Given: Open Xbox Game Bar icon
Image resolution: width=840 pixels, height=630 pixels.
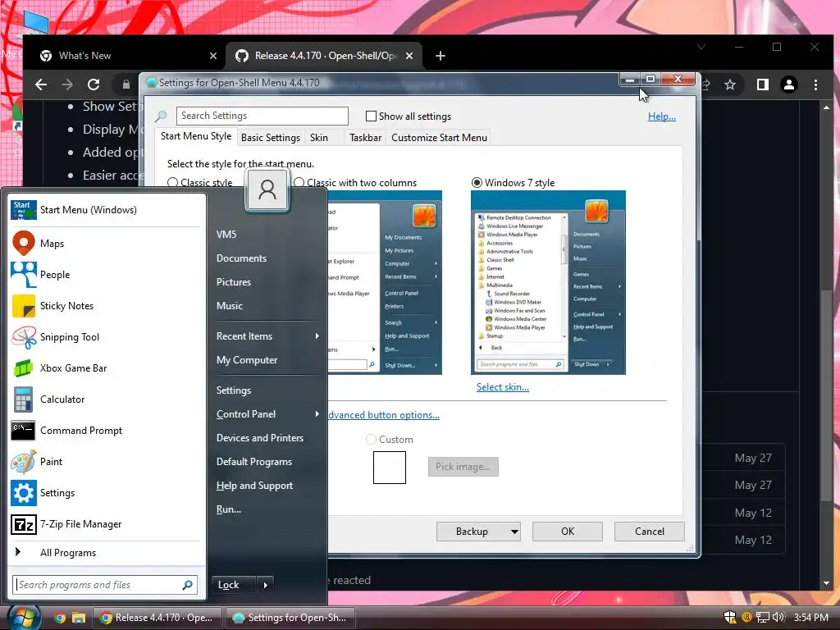Looking at the screenshot, I should pyautogui.click(x=24, y=368).
